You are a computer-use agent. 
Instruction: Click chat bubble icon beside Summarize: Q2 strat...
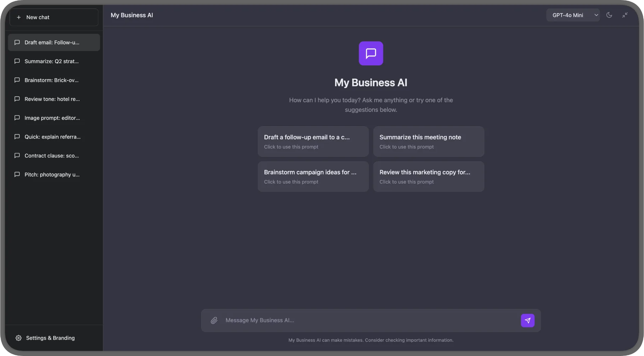tap(17, 61)
